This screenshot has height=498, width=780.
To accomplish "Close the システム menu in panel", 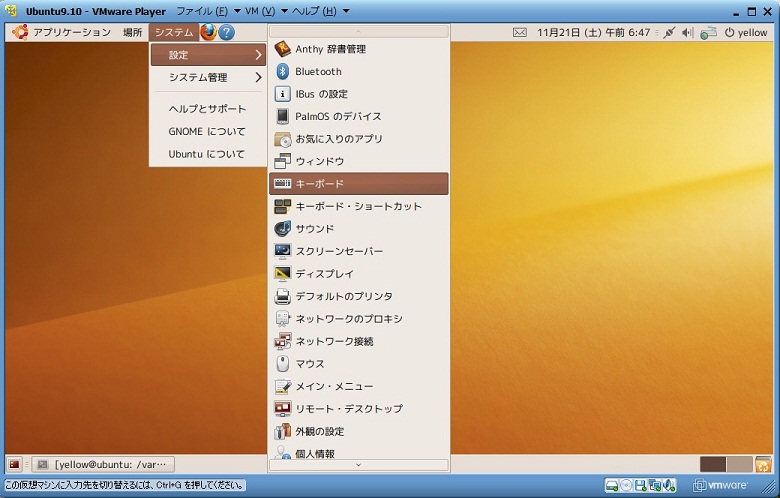I will tap(174, 32).
